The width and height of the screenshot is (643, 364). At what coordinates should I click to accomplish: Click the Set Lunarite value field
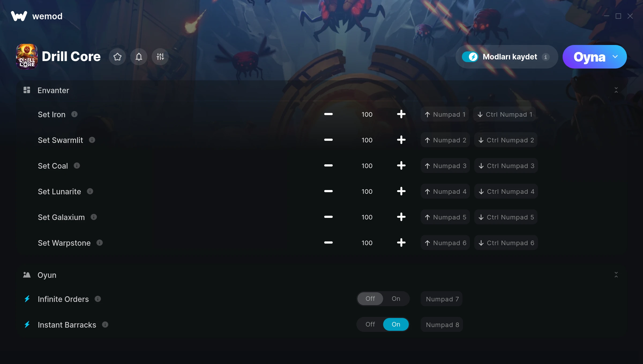tap(367, 191)
